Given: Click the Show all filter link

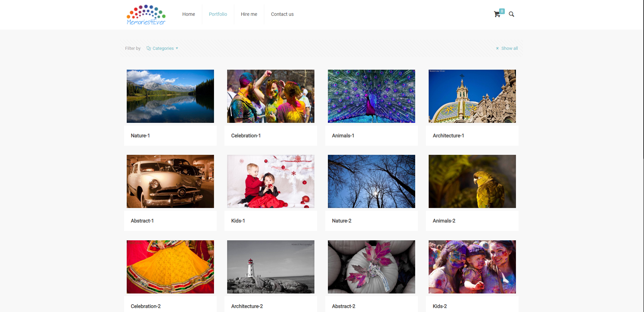Looking at the screenshot, I should point(509,48).
